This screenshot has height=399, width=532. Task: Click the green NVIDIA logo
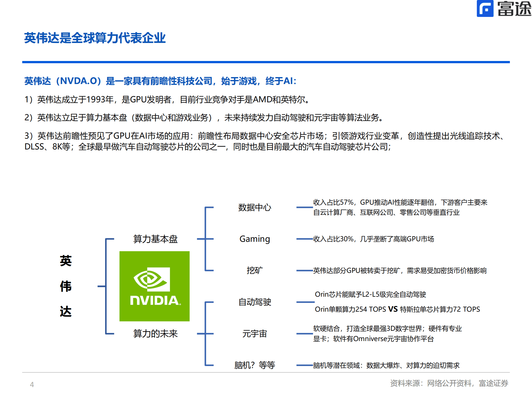point(154,286)
